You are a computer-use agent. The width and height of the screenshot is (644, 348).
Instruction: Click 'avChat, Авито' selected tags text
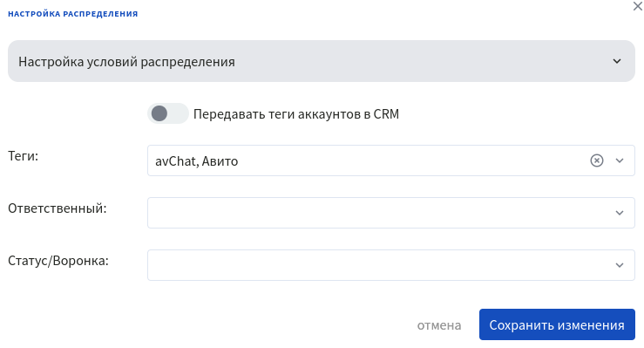pyautogui.click(x=196, y=161)
